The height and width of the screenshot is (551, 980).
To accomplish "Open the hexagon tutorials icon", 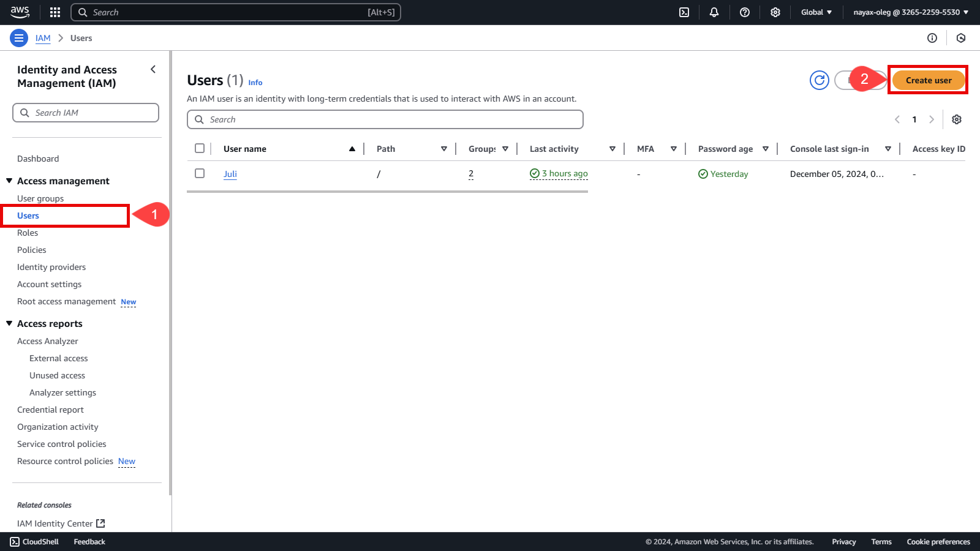I will (x=961, y=38).
